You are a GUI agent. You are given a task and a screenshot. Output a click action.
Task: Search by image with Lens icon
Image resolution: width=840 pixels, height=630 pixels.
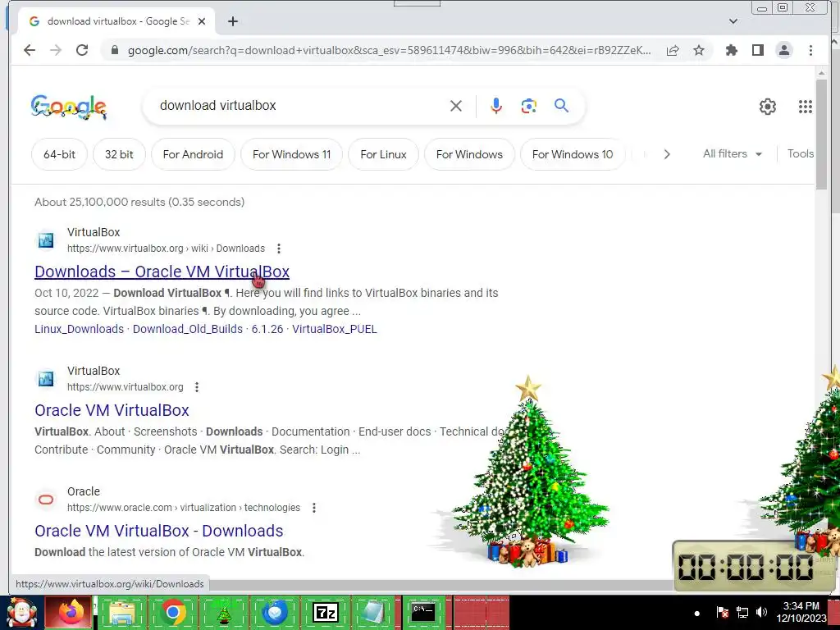click(x=529, y=106)
